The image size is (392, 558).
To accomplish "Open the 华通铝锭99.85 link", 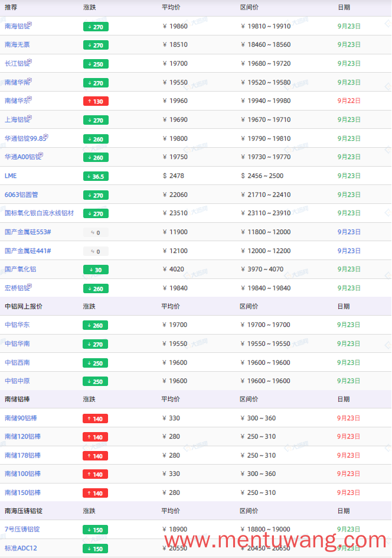I will (25, 139).
